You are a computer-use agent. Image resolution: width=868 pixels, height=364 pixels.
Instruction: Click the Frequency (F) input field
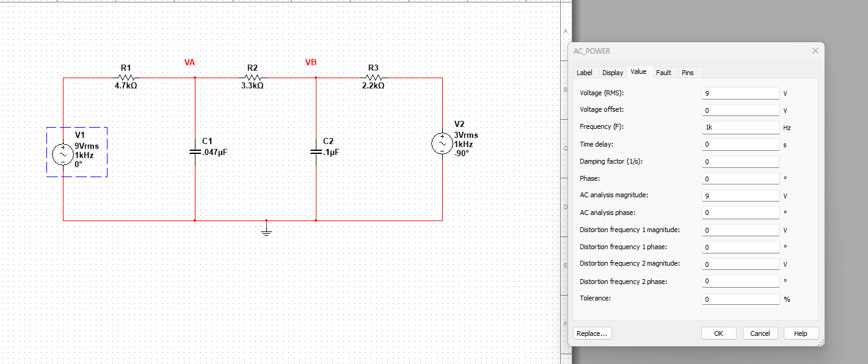pyautogui.click(x=740, y=127)
